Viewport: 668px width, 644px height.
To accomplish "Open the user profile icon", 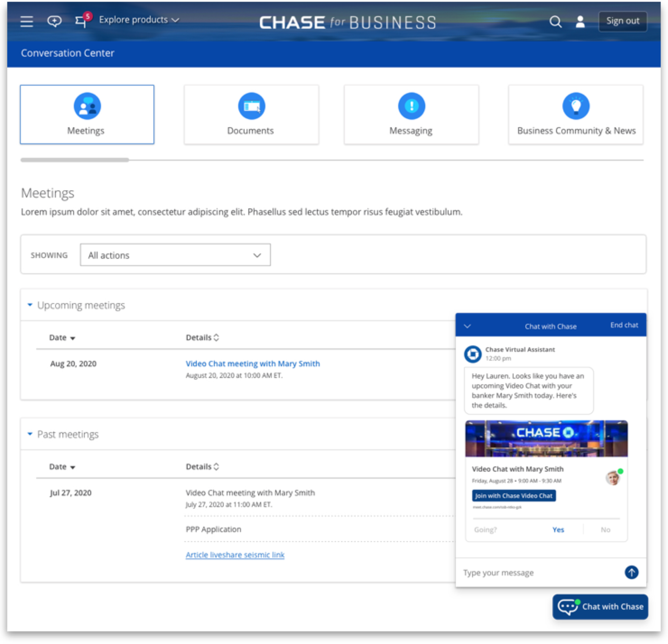I will [580, 22].
